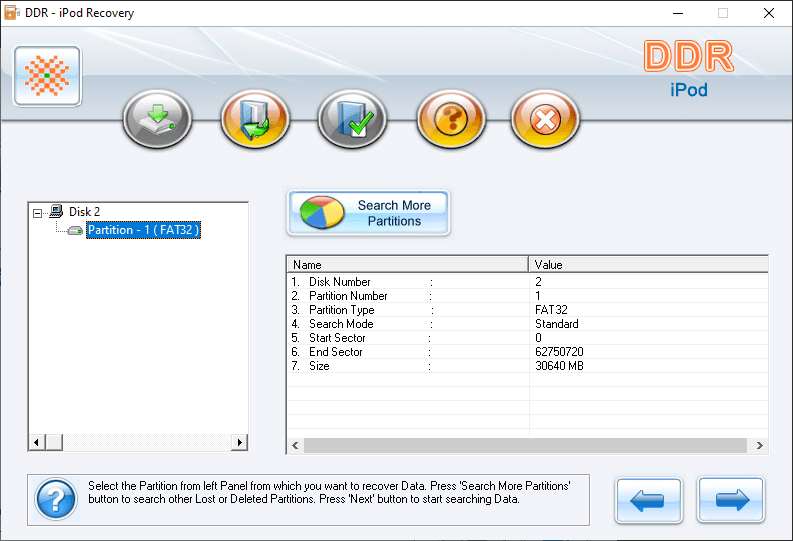
Task: Open the save-to-drive toolbar icon with green arrow
Action: [x=157, y=119]
